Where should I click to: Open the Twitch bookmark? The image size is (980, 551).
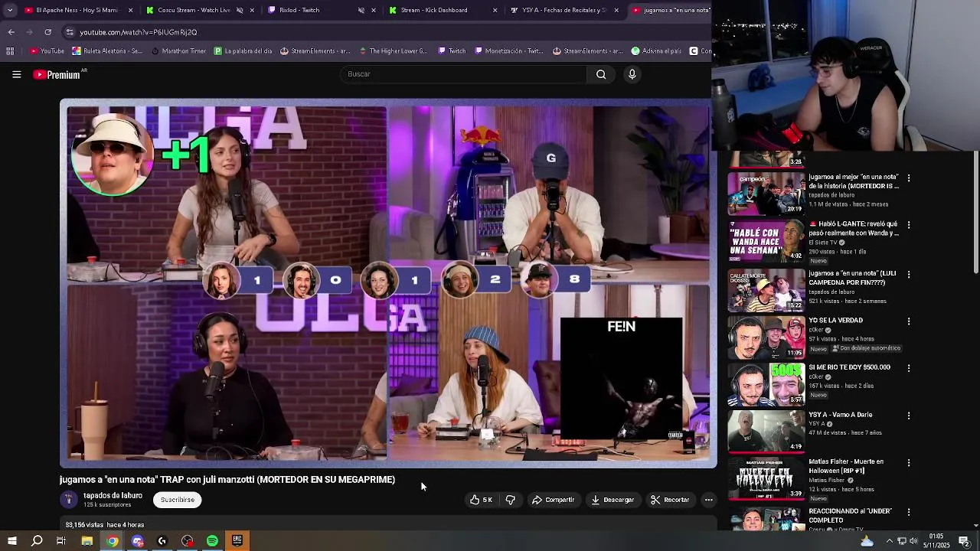pyautogui.click(x=452, y=51)
